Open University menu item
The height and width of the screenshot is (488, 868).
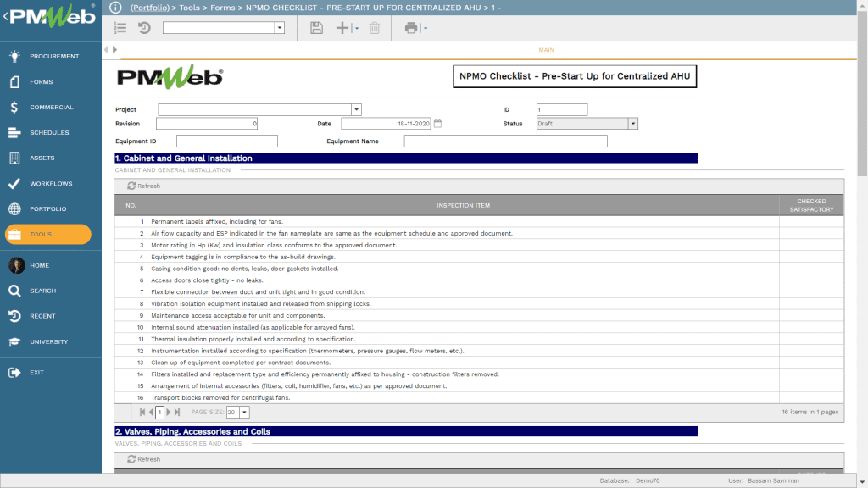click(48, 342)
